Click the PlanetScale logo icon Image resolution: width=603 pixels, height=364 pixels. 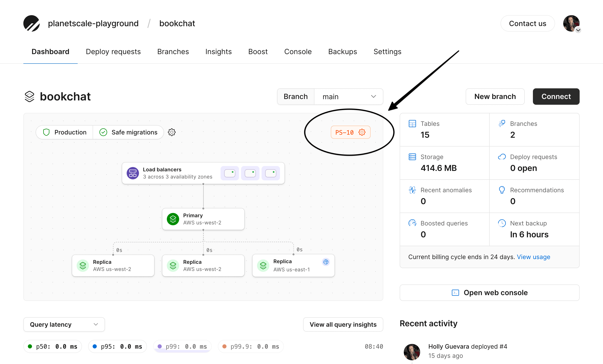point(31,23)
